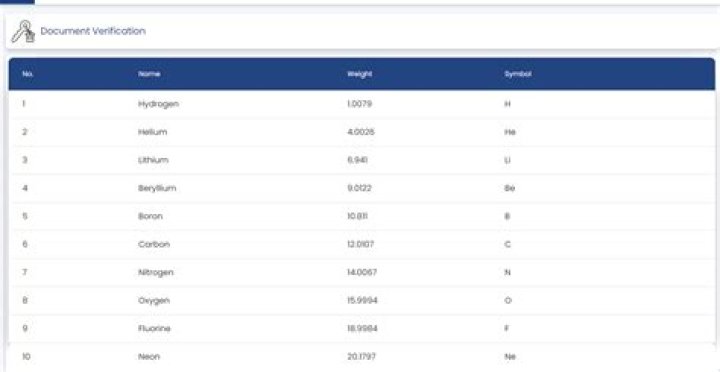Click row number 2 for Helium
The width and height of the screenshot is (720, 372).
coord(25,132)
